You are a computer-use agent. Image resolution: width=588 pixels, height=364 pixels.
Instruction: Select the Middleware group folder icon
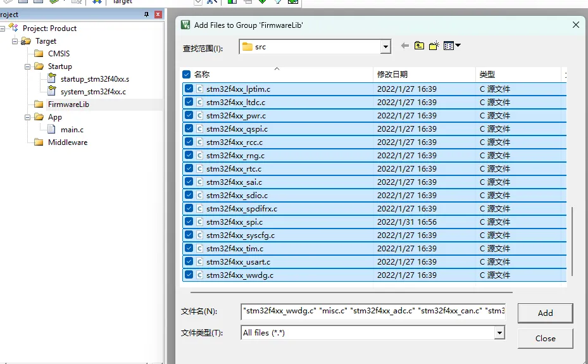pyautogui.click(x=39, y=142)
